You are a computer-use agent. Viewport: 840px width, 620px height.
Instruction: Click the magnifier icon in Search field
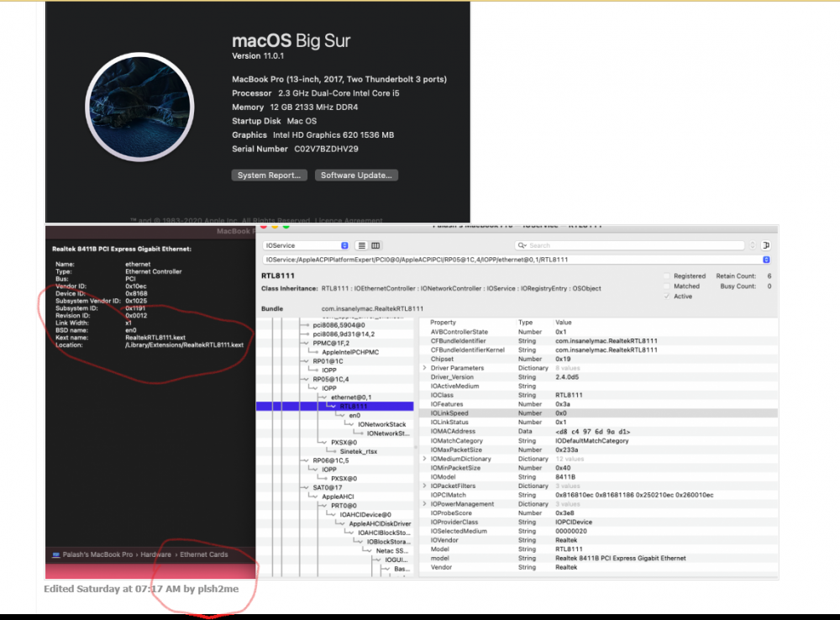[522, 245]
